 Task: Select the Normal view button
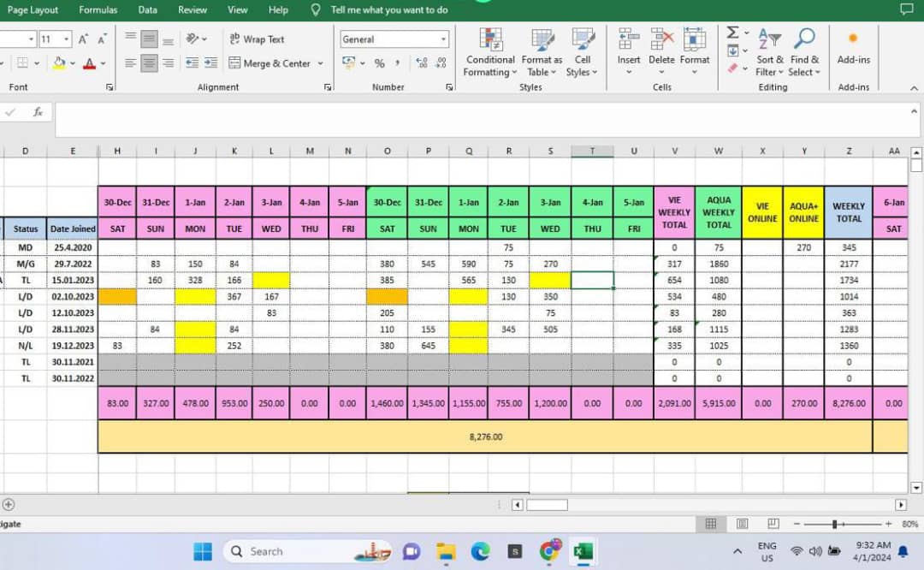(x=711, y=524)
